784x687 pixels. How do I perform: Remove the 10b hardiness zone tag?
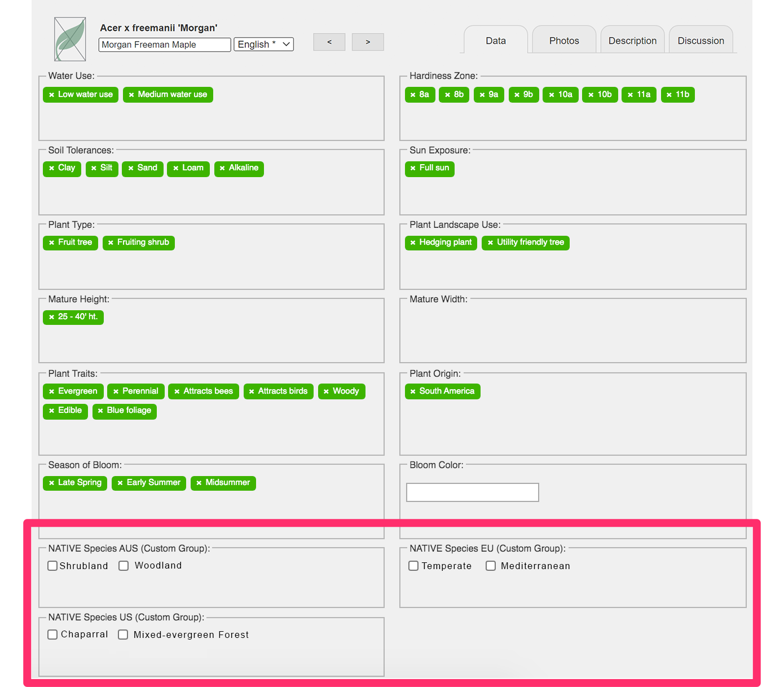pos(591,95)
